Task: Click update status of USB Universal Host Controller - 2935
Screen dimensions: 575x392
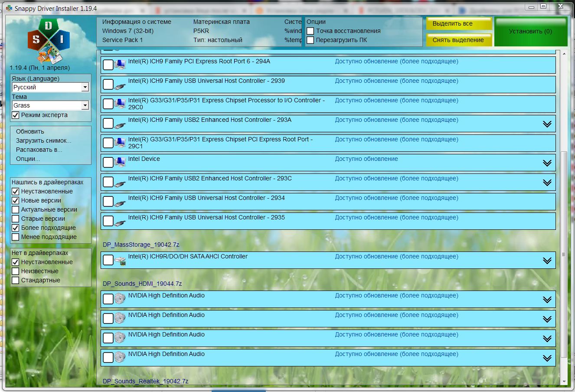Action: 396,217
